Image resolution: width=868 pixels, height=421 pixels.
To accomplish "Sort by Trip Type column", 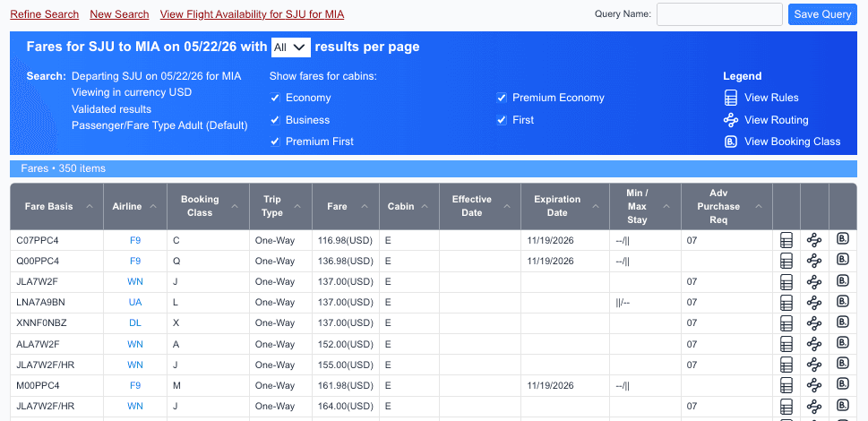I will point(280,206).
